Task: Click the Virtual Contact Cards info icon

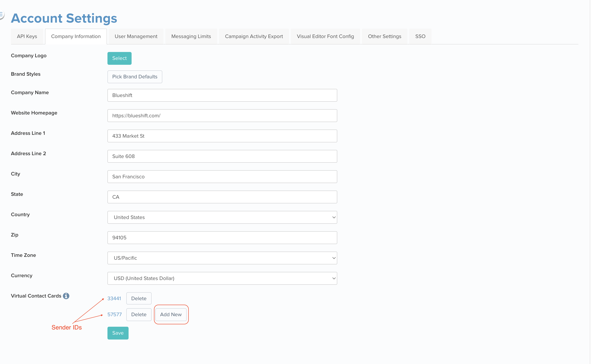Action: [66, 296]
